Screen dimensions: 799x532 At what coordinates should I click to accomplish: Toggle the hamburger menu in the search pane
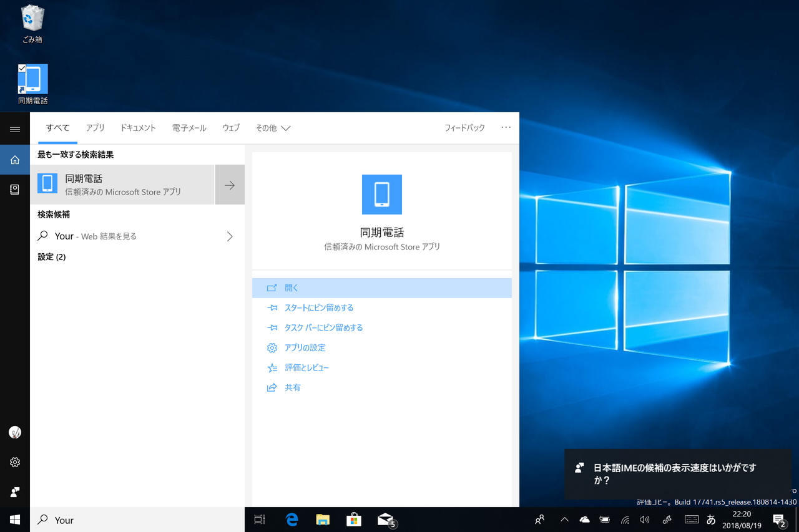15,129
